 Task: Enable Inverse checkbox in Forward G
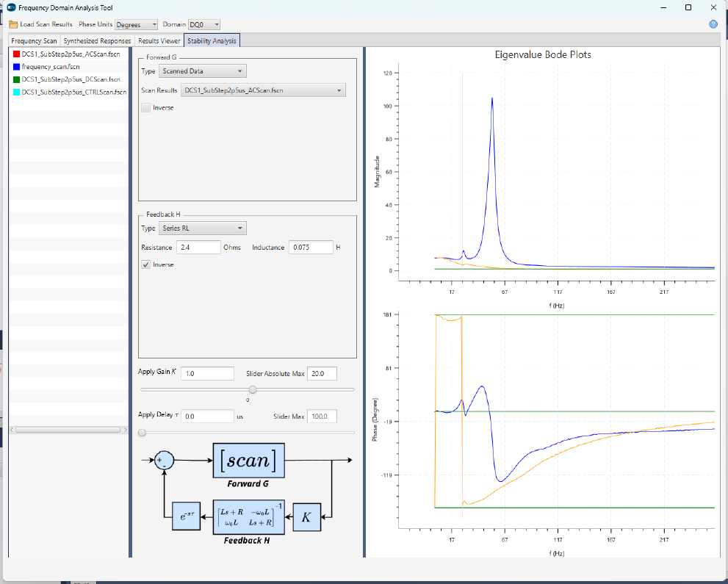[145, 108]
